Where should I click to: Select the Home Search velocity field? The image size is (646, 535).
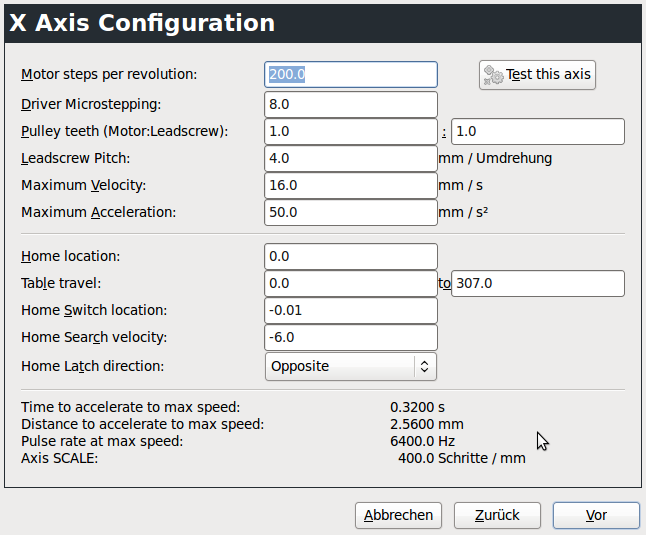coord(351,338)
